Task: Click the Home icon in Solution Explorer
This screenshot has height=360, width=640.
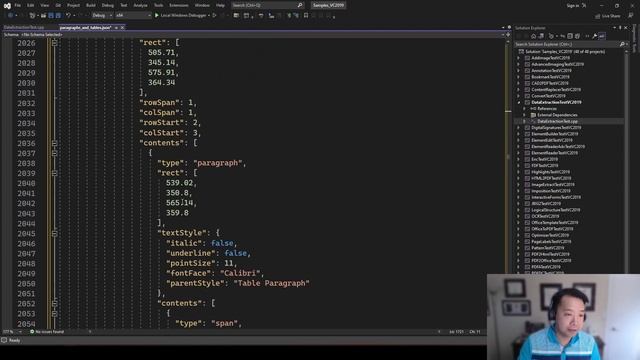Action: coord(533,36)
